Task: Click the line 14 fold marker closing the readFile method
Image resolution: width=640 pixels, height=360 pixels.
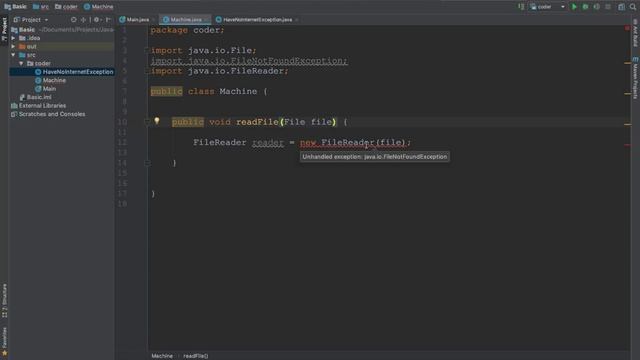Action: coord(147,163)
